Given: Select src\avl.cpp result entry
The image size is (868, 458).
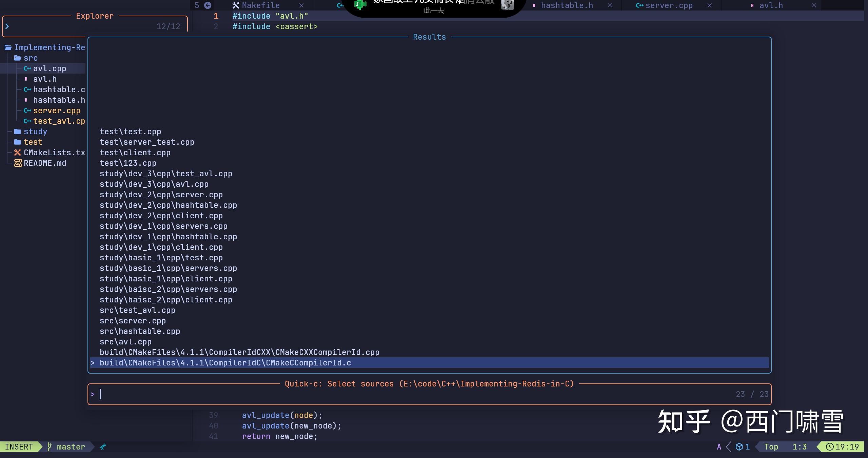Looking at the screenshot, I should click(x=125, y=342).
